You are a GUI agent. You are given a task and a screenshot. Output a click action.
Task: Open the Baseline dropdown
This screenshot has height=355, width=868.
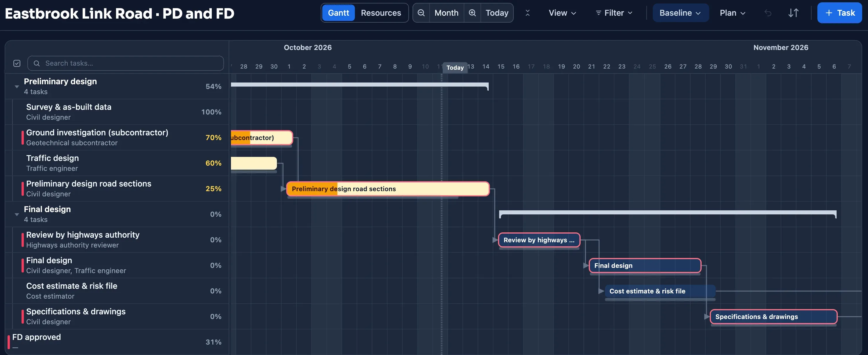(680, 13)
